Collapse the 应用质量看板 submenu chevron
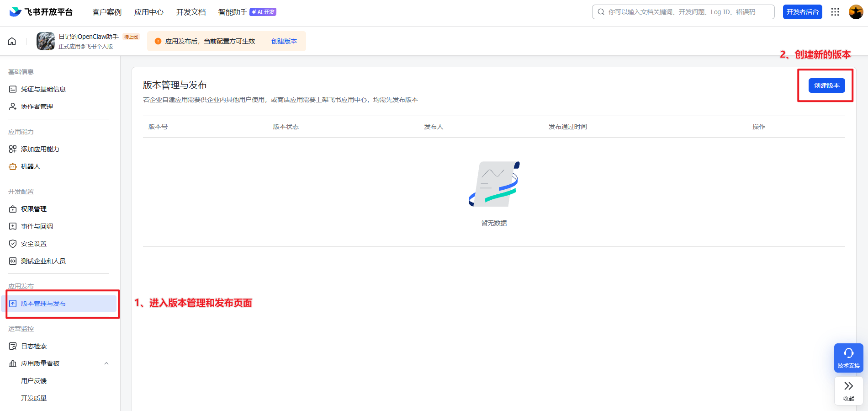This screenshot has height=411, width=868. (x=106, y=363)
